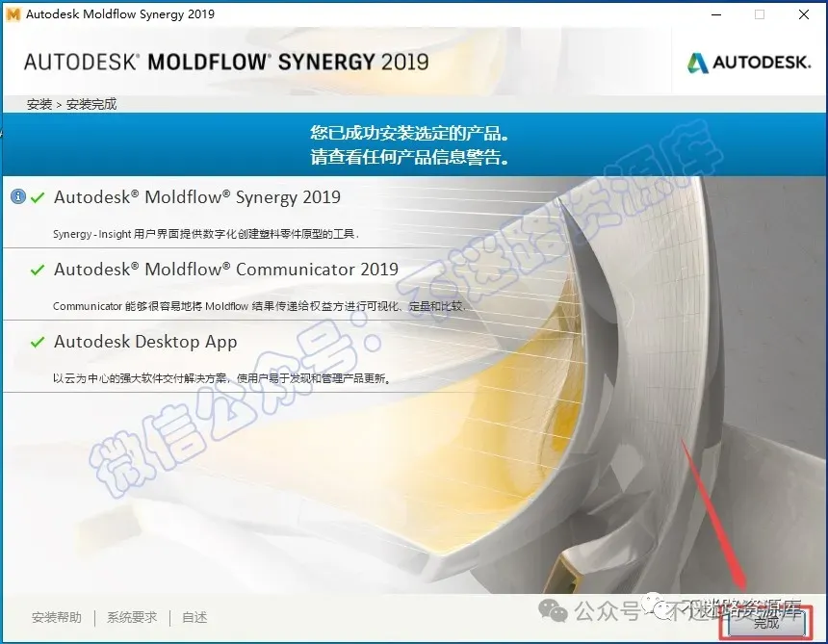
Task: Minimize the installer window
Action: click(x=716, y=14)
